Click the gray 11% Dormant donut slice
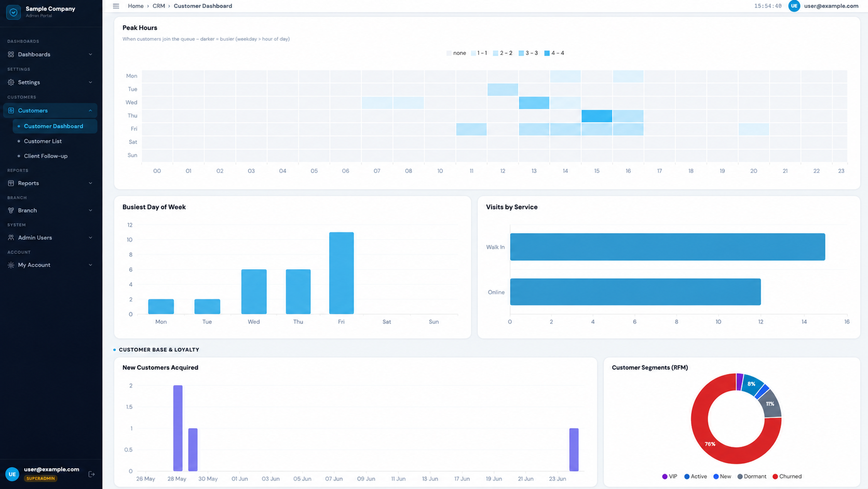This screenshot has height=489, width=868. point(770,404)
